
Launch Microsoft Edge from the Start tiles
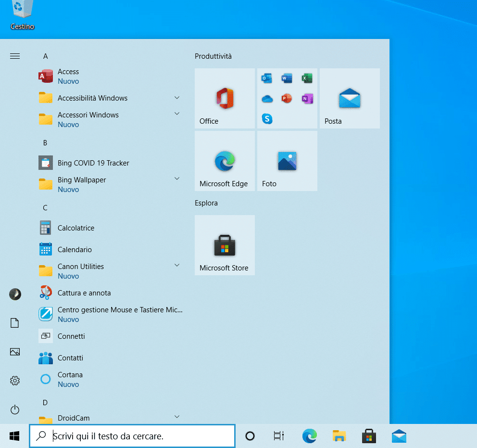[225, 161]
